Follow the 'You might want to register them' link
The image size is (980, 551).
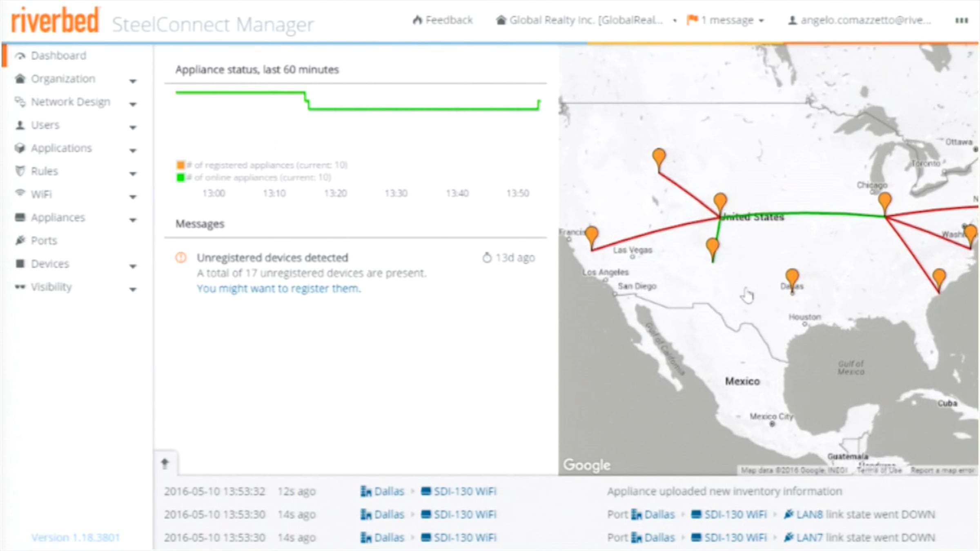[279, 289]
